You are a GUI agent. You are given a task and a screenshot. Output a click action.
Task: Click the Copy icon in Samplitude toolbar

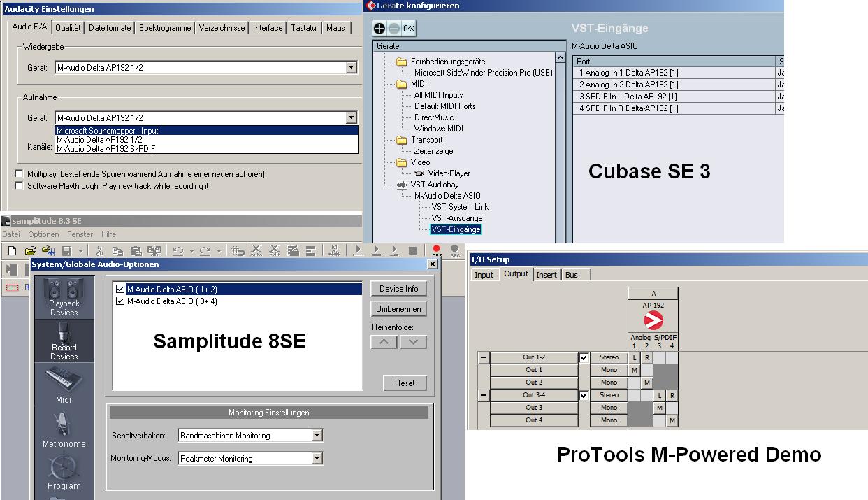click(x=117, y=251)
